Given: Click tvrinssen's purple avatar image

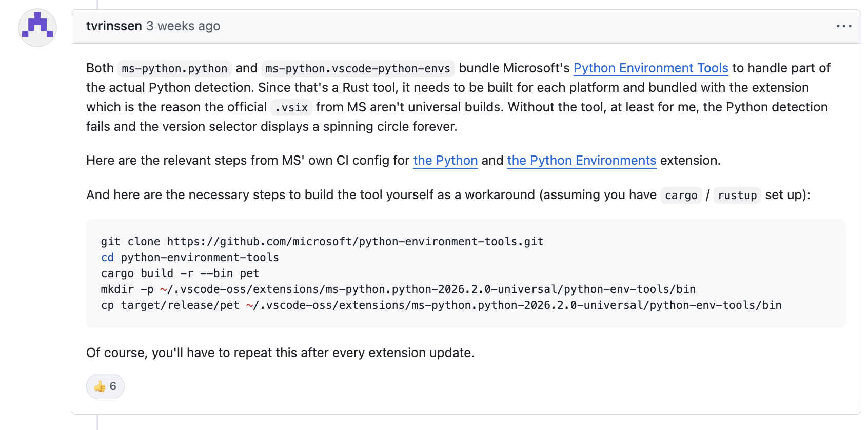Looking at the screenshot, I should (x=37, y=28).
